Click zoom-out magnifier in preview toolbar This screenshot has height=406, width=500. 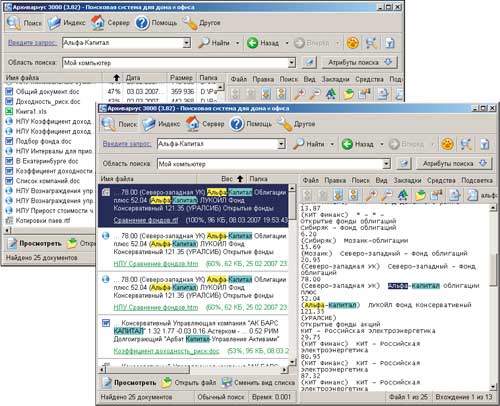(387, 195)
